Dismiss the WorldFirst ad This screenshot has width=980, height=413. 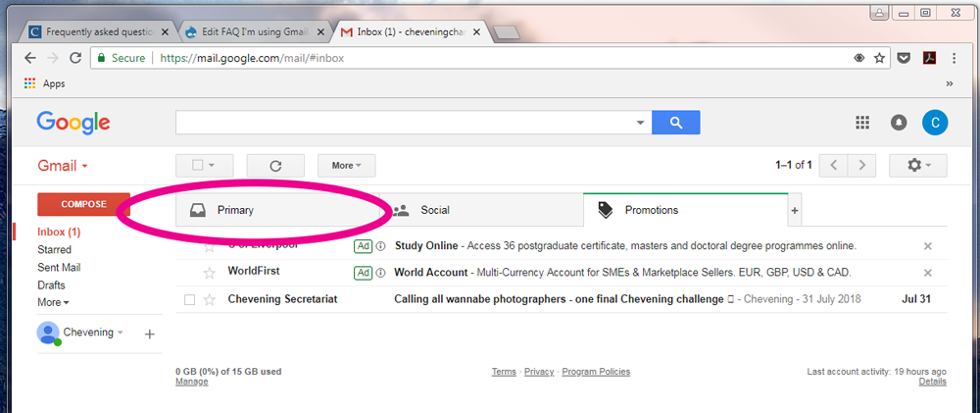tap(927, 273)
